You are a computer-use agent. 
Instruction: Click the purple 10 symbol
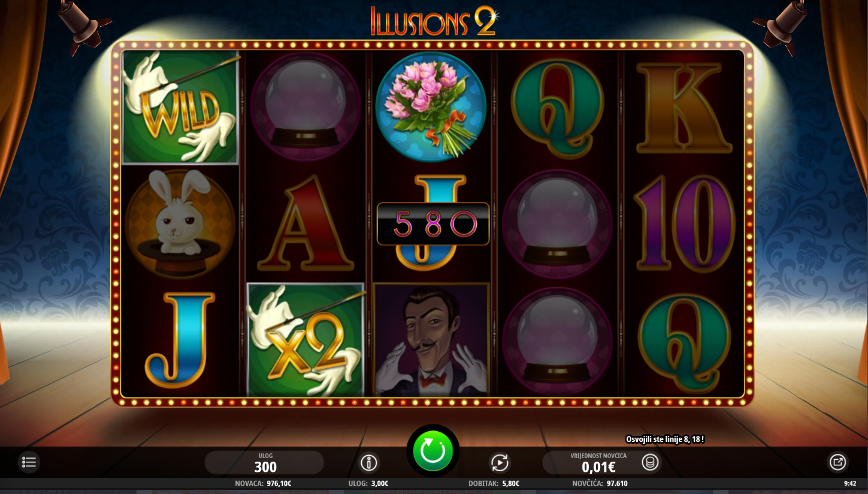pyautogui.click(x=685, y=223)
